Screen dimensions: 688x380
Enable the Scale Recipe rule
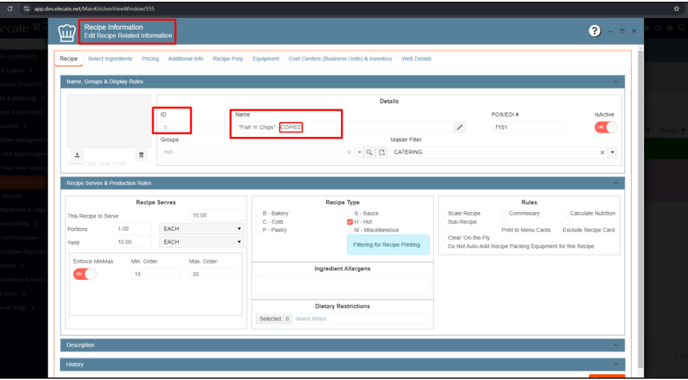coord(444,214)
